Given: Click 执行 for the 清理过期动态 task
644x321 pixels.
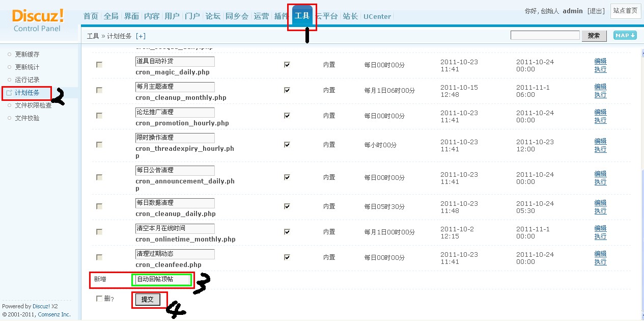Looking at the screenshot, I should pos(600,262).
